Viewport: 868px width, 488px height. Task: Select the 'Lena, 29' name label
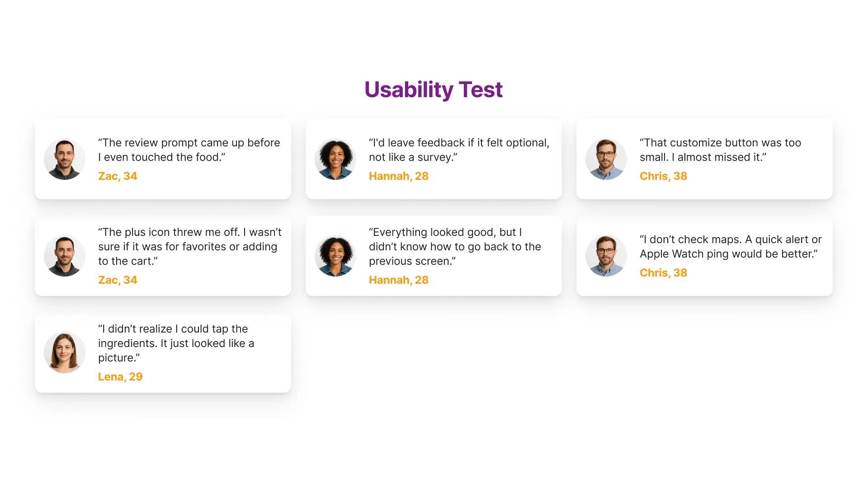pyautogui.click(x=120, y=377)
